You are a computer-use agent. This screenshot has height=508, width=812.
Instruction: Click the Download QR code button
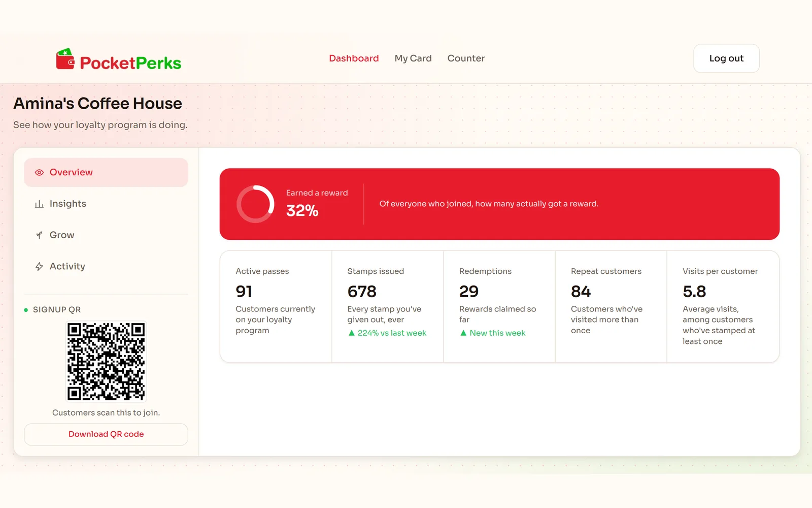click(106, 434)
